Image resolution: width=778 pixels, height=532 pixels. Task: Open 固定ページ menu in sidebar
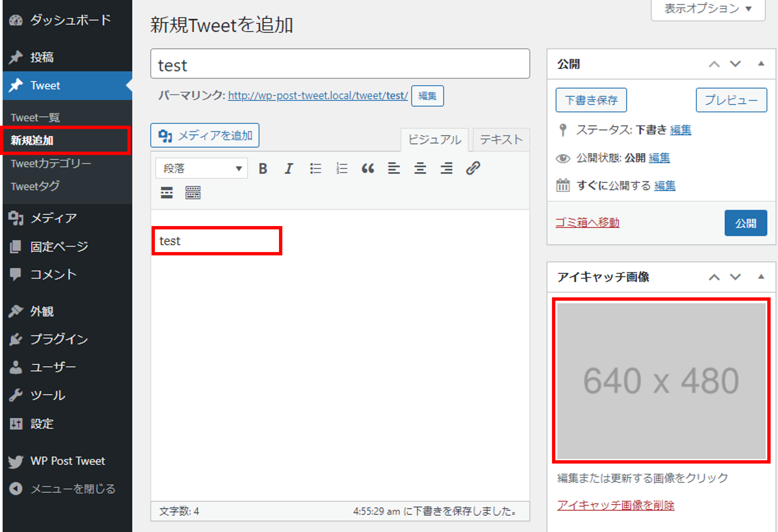click(x=67, y=247)
